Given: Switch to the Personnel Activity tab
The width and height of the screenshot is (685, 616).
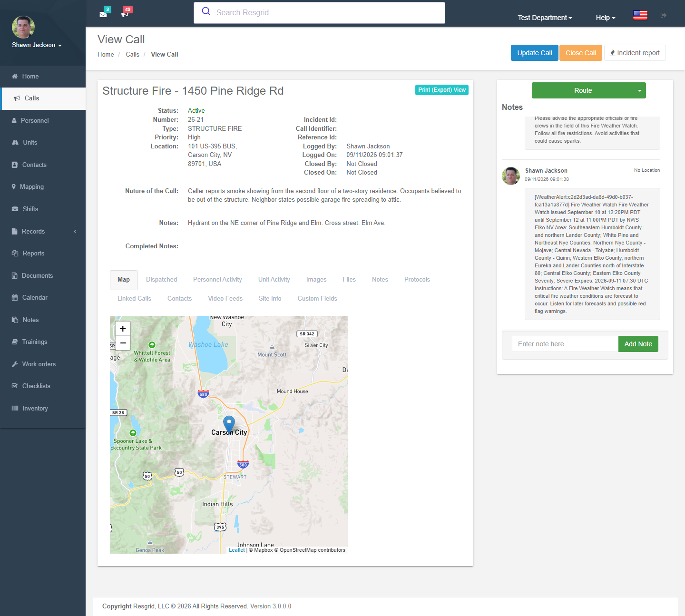Looking at the screenshot, I should click(x=217, y=280).
